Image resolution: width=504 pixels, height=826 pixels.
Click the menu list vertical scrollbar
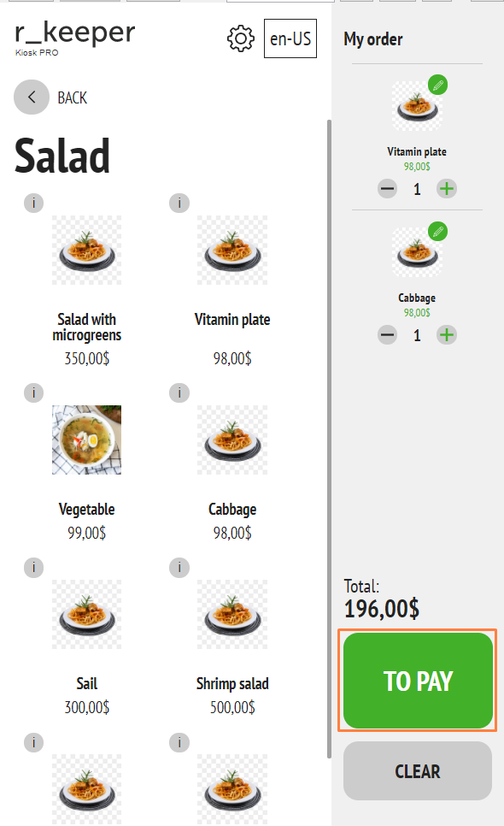click(330, 439)
